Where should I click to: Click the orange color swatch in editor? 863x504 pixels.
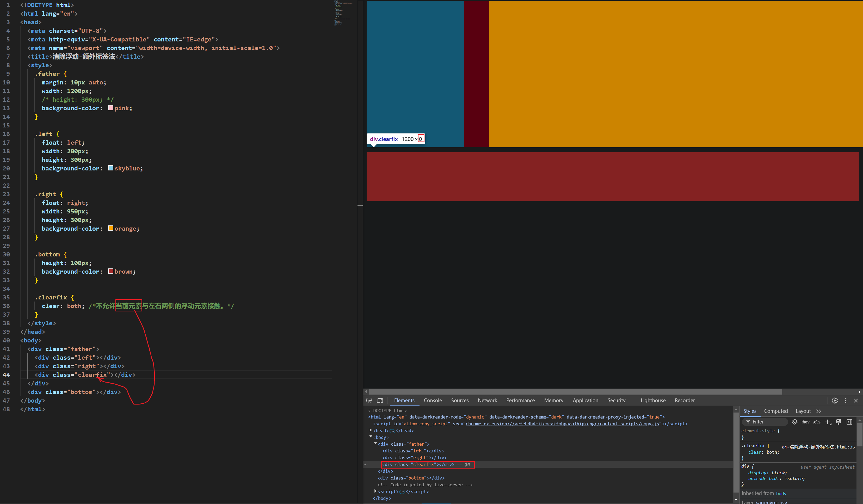point(111,228)
